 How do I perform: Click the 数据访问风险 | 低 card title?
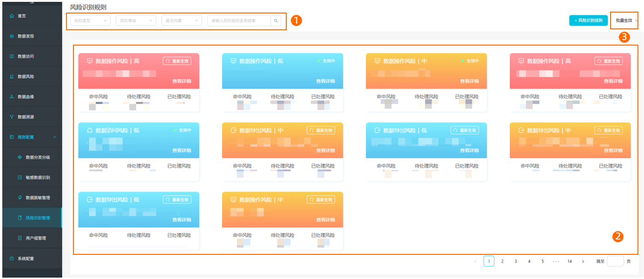[x=118, y=130]
